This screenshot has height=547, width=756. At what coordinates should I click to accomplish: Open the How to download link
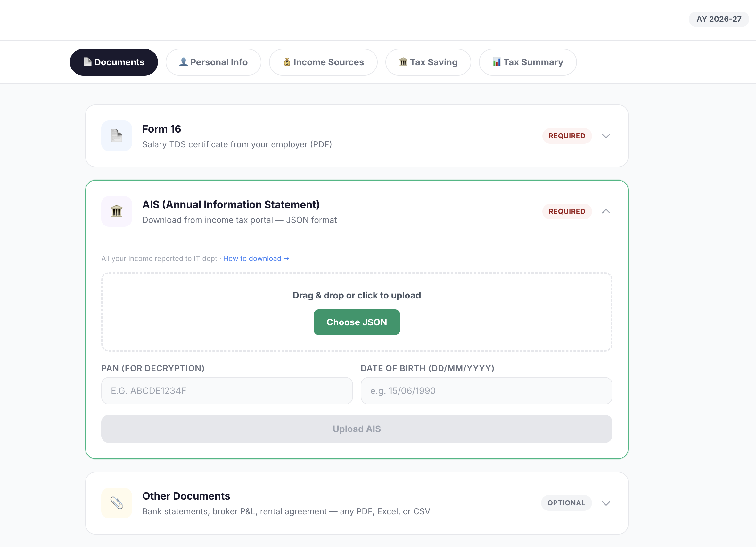256,259
